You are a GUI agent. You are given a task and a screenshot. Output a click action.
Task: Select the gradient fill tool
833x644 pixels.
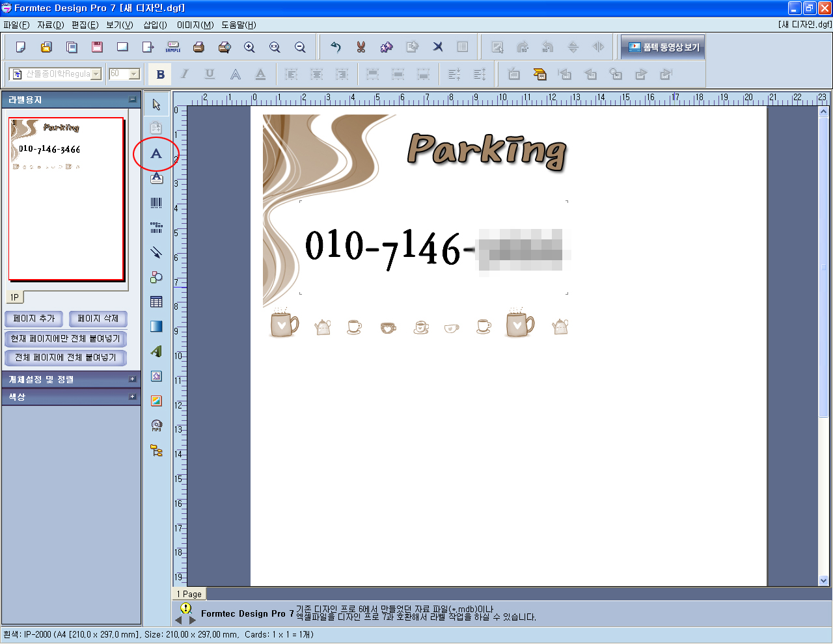point(156,327)
